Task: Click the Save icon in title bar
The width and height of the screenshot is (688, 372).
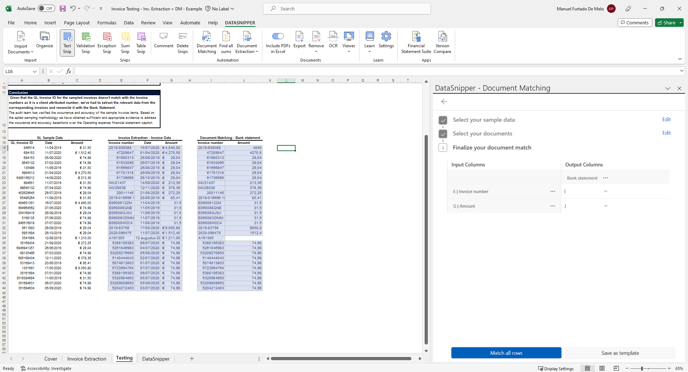Action: point(62,8)
